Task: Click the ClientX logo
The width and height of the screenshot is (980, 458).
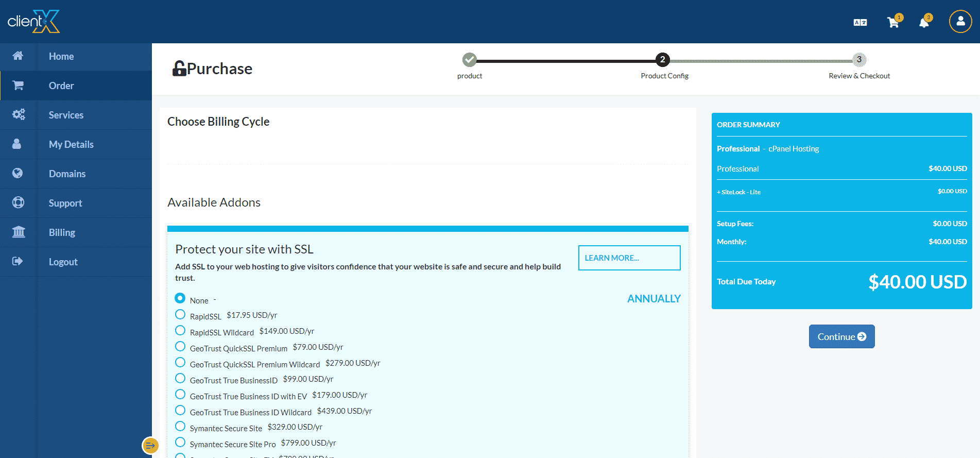Action: (x=34, y=22)
